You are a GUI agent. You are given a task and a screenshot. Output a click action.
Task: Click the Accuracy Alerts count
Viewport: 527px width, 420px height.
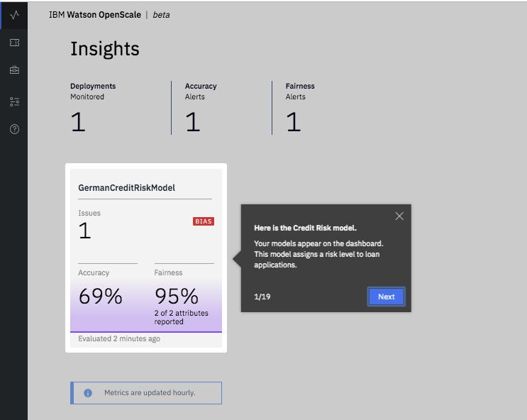coord(192,122)
